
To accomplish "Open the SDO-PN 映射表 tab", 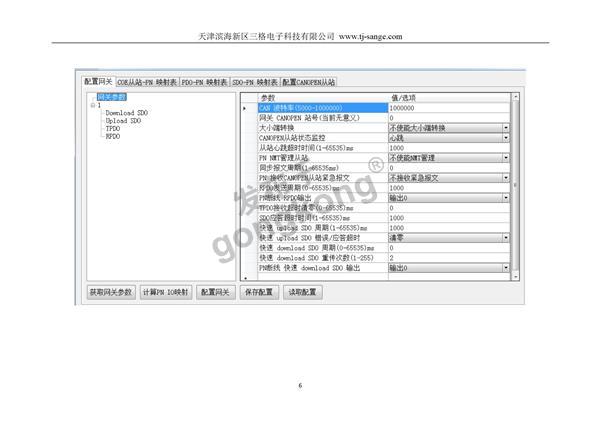I will pyautogui.click(x=255, y=82).
